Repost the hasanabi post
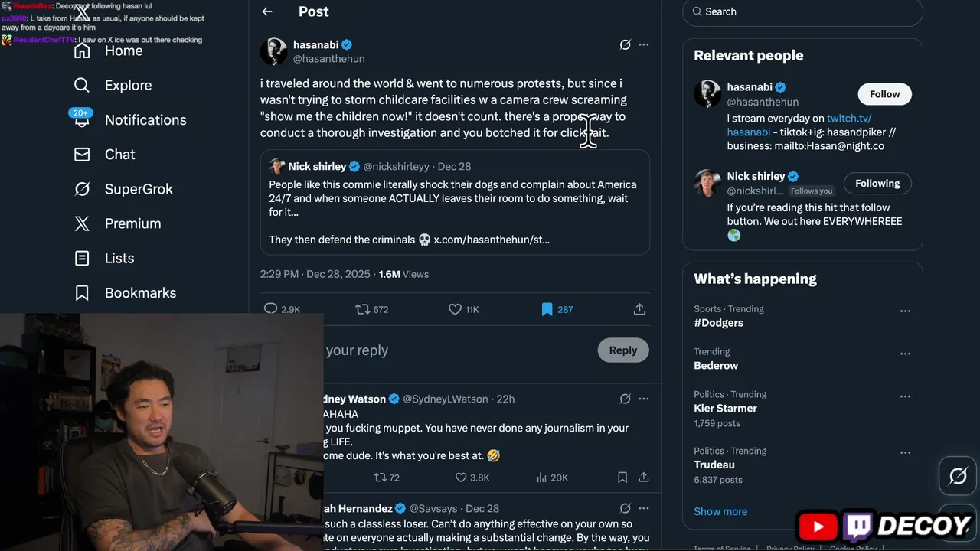The image size is (980, 551). (x=363, y=309)
